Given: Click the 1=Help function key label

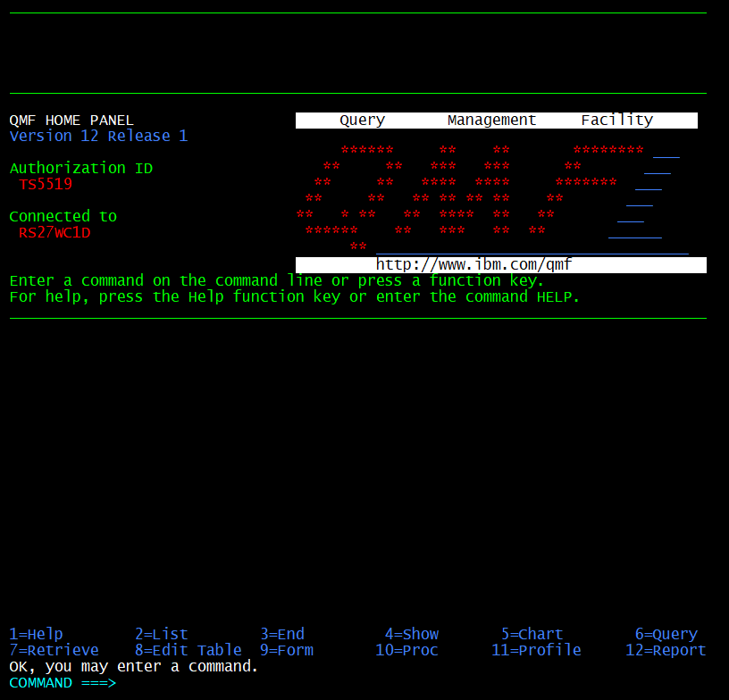Looking at the screenshot, I should [37, 634].
